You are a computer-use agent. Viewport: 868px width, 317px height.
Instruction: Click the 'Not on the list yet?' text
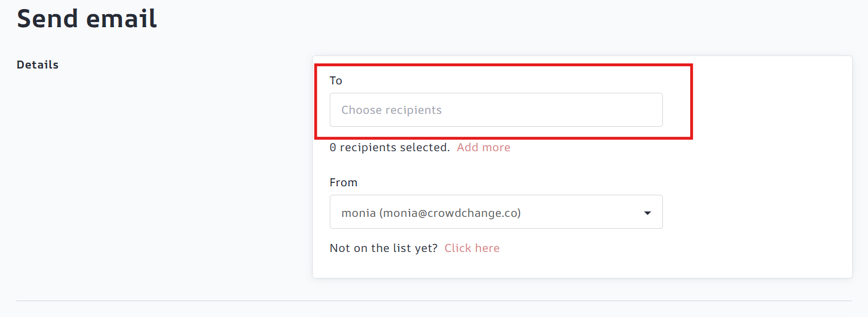click(x=384, y=248)
